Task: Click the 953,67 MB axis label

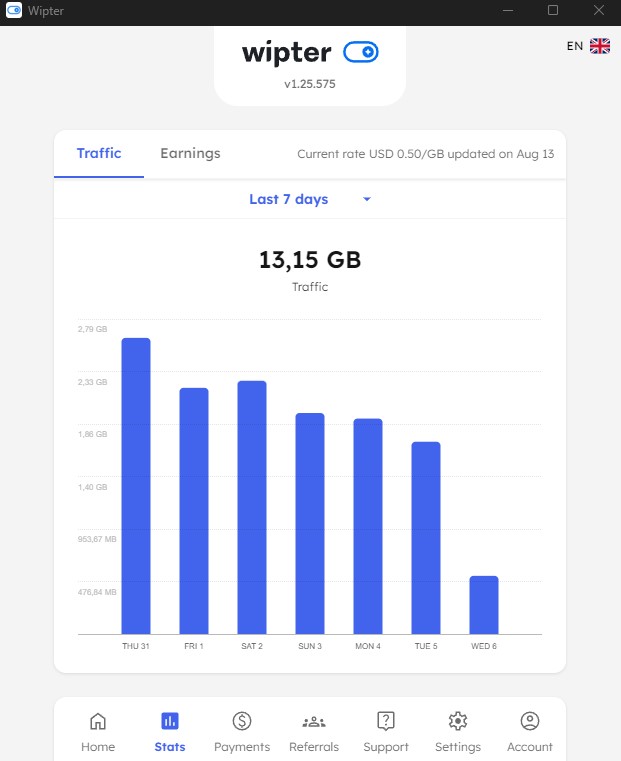Action: (x=97, y=539)
